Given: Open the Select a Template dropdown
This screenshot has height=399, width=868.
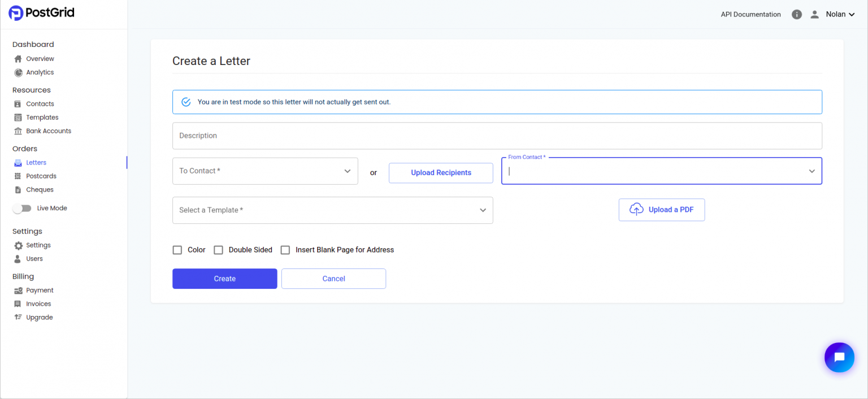Looking at the screenshot, I should click(x=332, y=210).
